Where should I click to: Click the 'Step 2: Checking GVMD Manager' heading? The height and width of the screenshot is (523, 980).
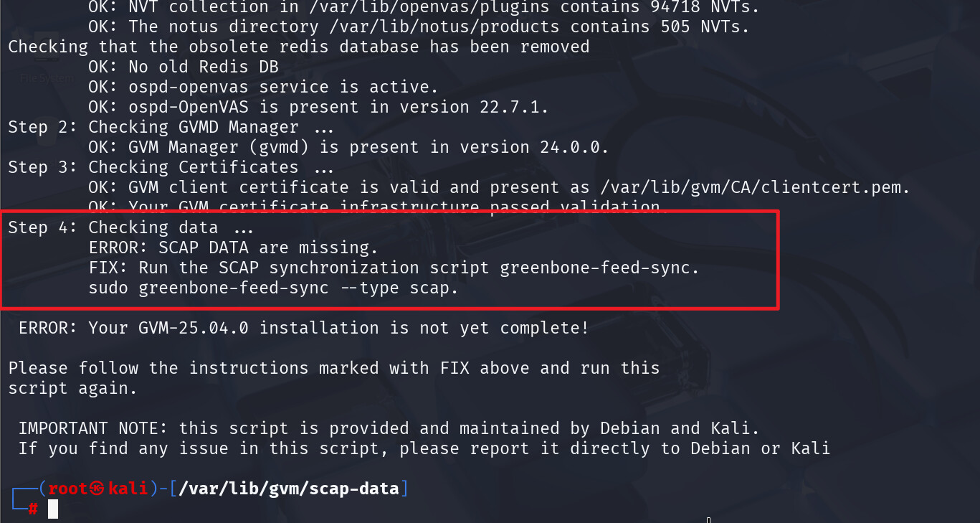[171, 128]
